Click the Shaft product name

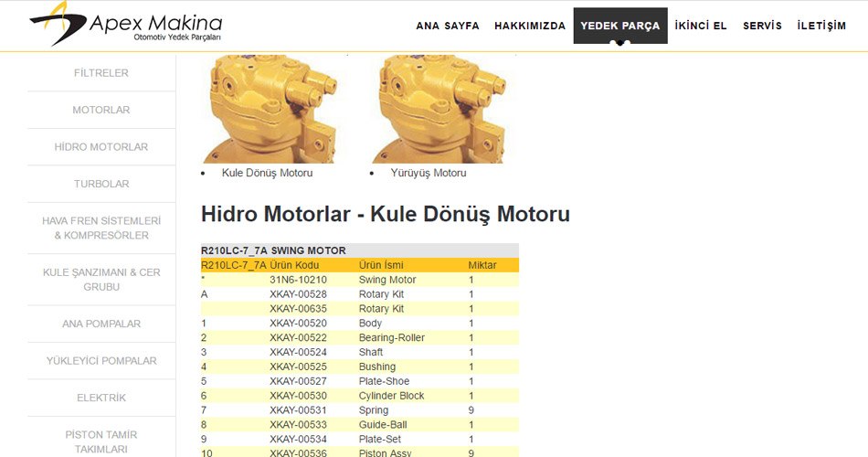point(371,352)
